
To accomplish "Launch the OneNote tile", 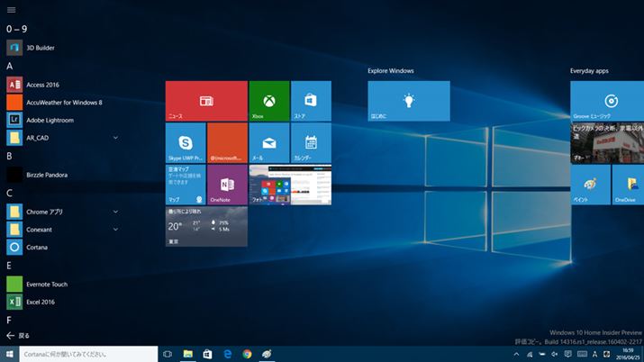I will (227, 184).
